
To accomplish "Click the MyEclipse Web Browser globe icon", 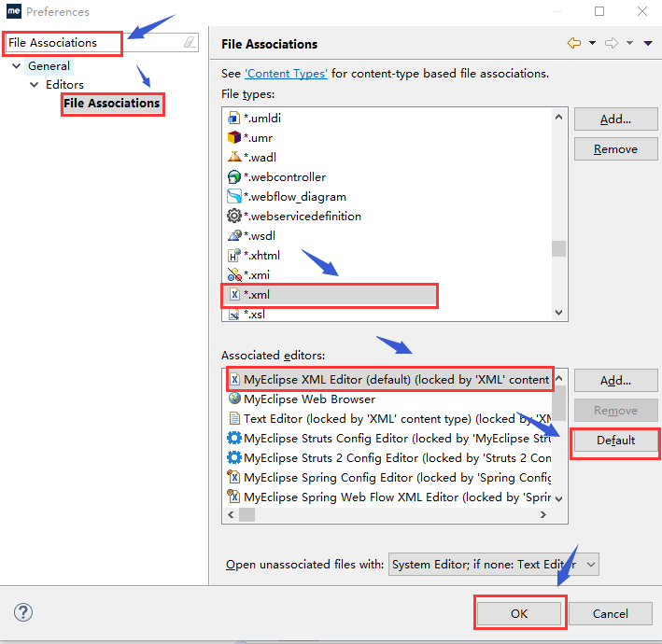I will [234, 399].
